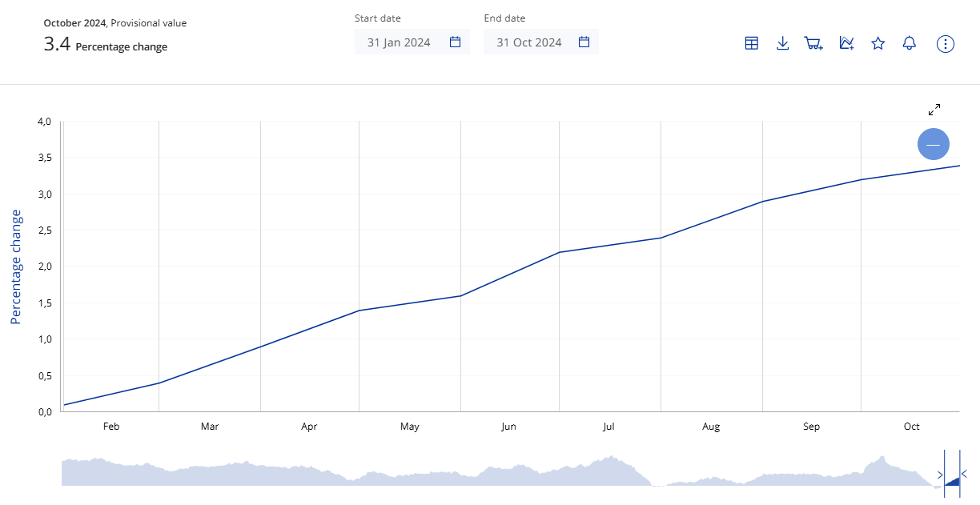Click the selected dark-blue range in the navigator
980x505 pixels.
(x=953, y=482)
